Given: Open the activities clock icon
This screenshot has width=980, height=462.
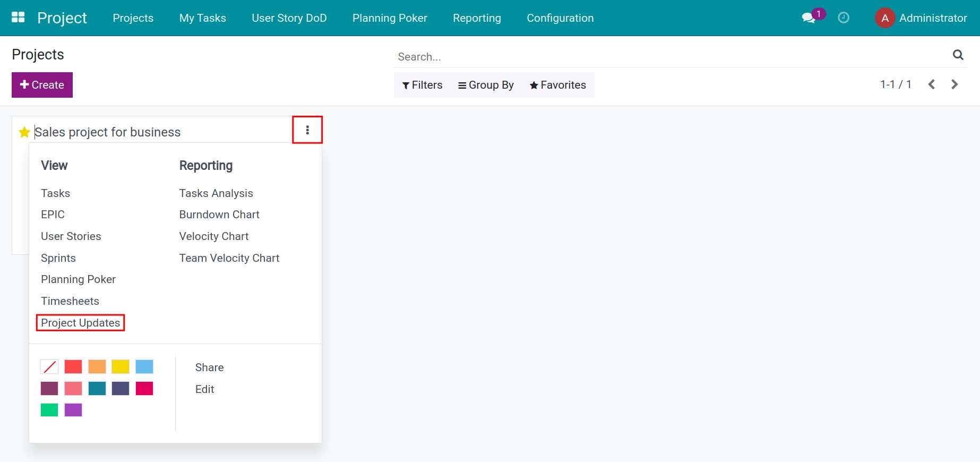Looking at the screenshot, I should click(x=844, y=18).
